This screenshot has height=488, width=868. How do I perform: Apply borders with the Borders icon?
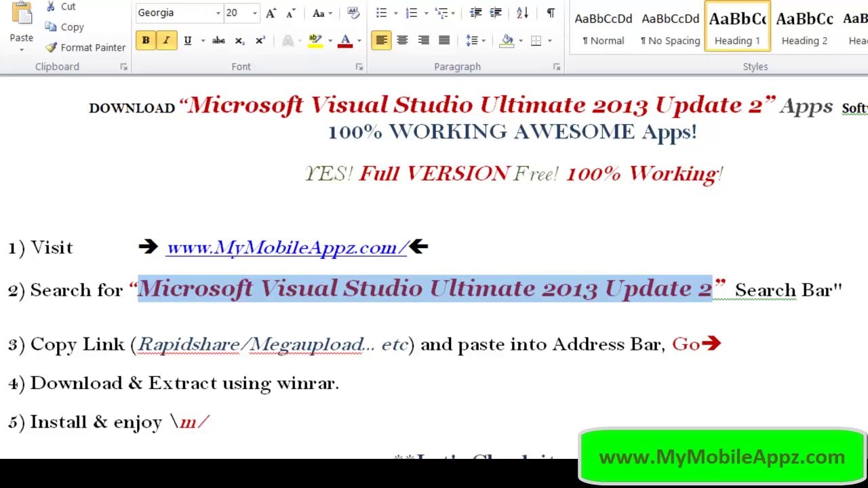(x=536, y=41)
